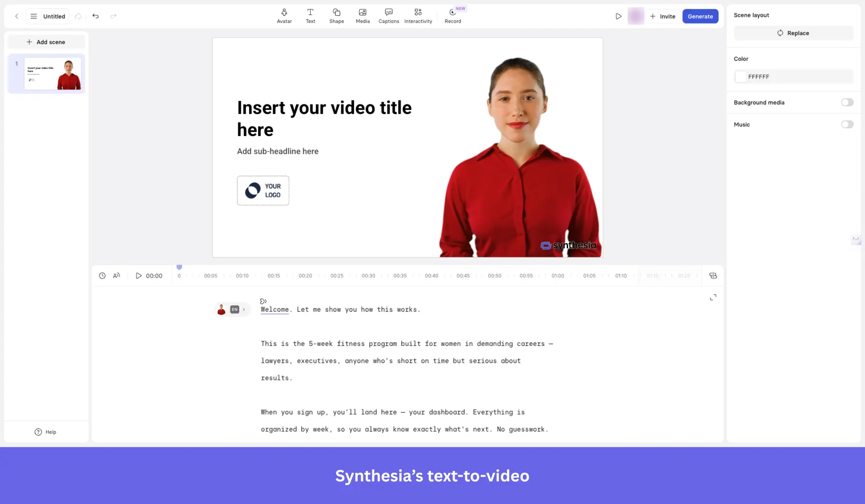Select the Shape tool
865x504 pixels.
[336, 16]
